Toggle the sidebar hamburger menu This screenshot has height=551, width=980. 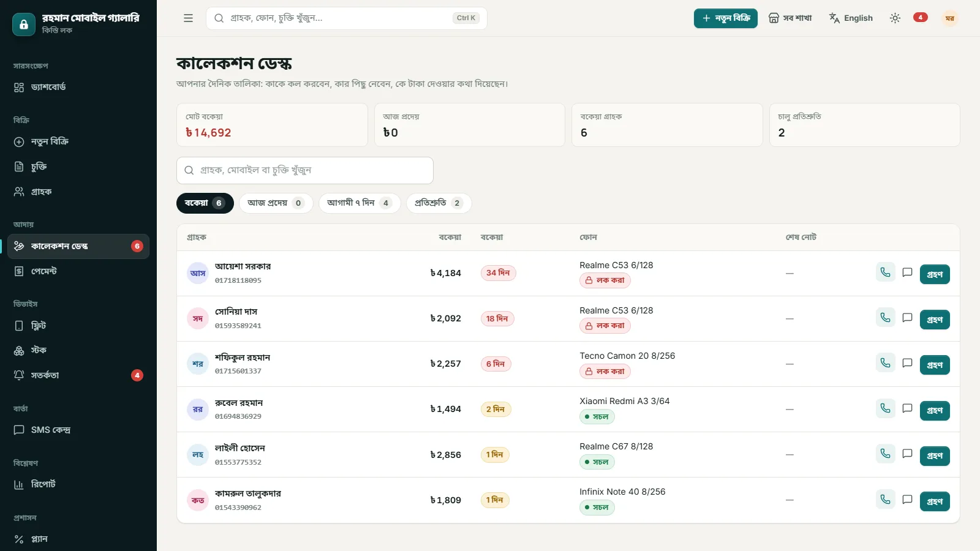click(x=188, y=18)
